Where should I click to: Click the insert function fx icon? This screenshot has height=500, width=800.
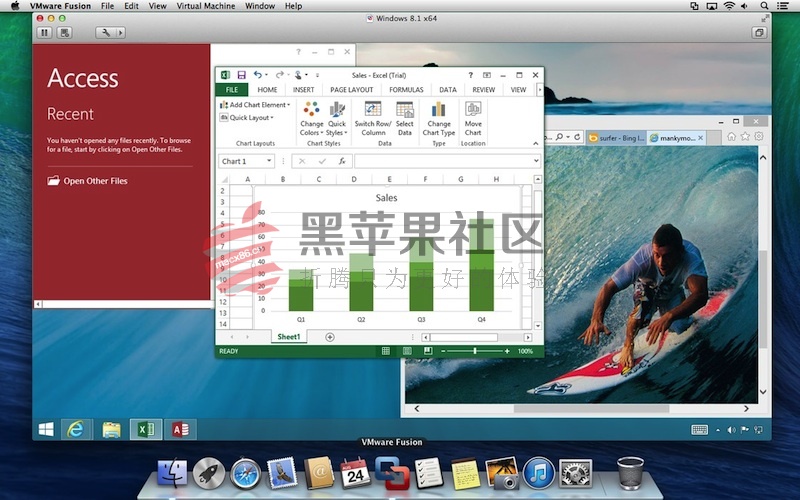click(342, 161)
